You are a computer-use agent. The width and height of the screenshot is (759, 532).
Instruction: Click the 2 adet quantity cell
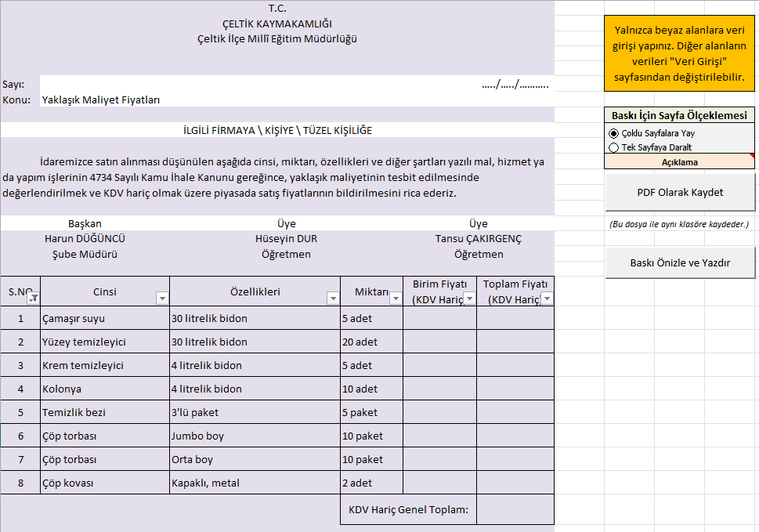[372, 483]
